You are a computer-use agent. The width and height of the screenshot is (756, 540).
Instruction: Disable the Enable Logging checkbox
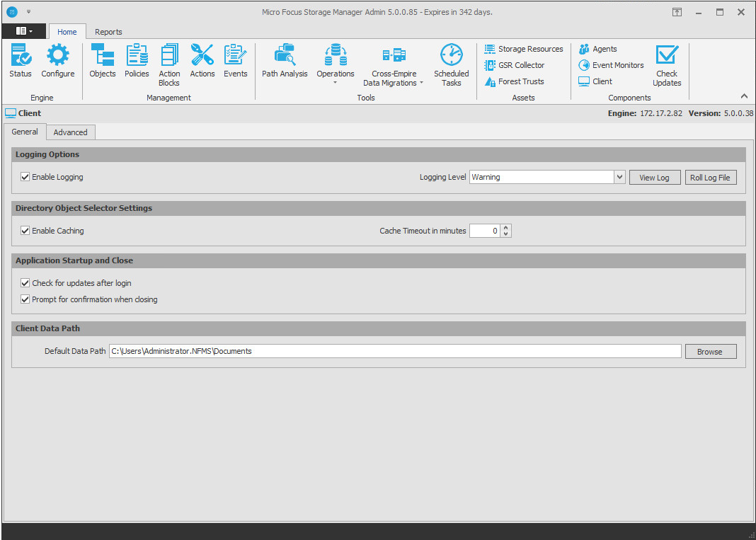[x=25, y=177]
